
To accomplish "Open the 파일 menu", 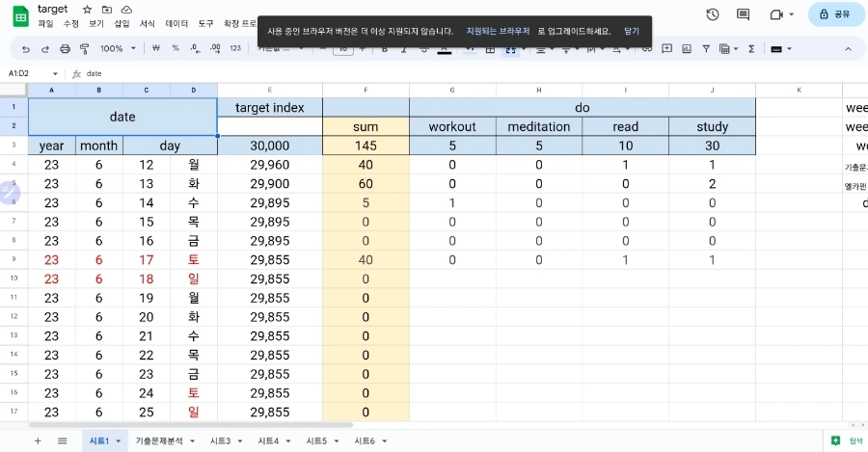I will (45, 24).
